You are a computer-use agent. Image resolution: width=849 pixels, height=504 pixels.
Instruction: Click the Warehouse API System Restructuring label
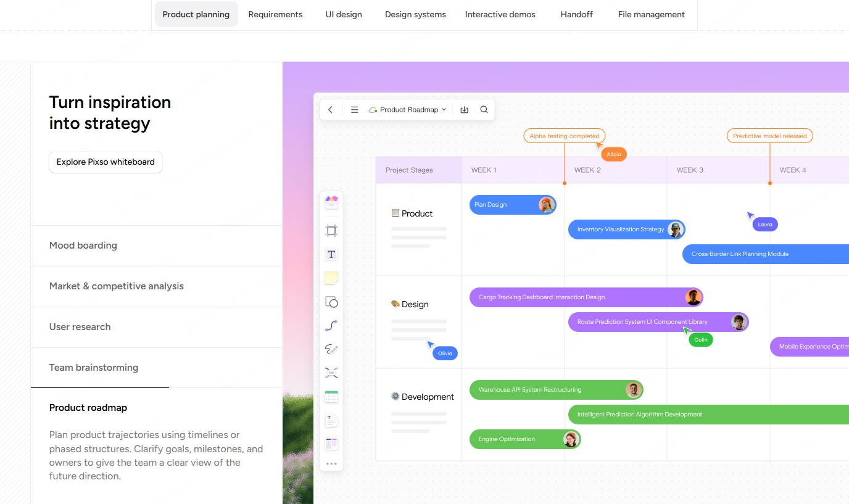click(x=530, y=390)
